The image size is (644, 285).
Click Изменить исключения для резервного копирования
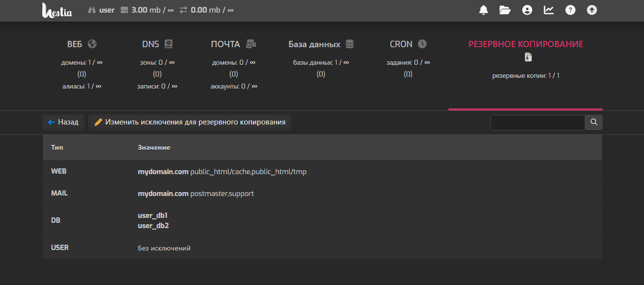pyautogui.click(x=190, y=123)
